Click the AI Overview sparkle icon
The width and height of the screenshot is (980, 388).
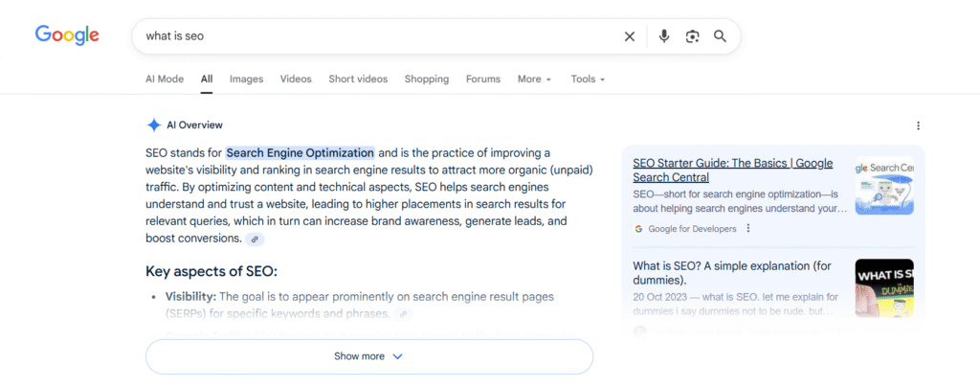(x=154, y=126)
